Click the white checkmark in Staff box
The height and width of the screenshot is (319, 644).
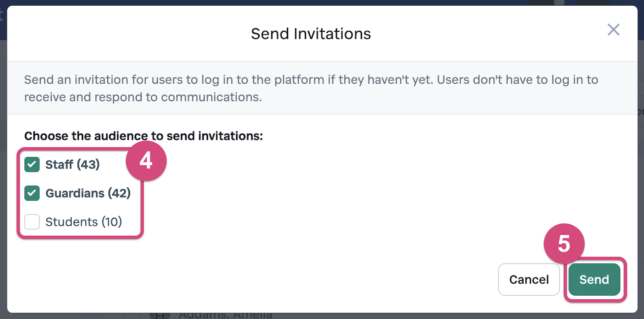(32, 165)
